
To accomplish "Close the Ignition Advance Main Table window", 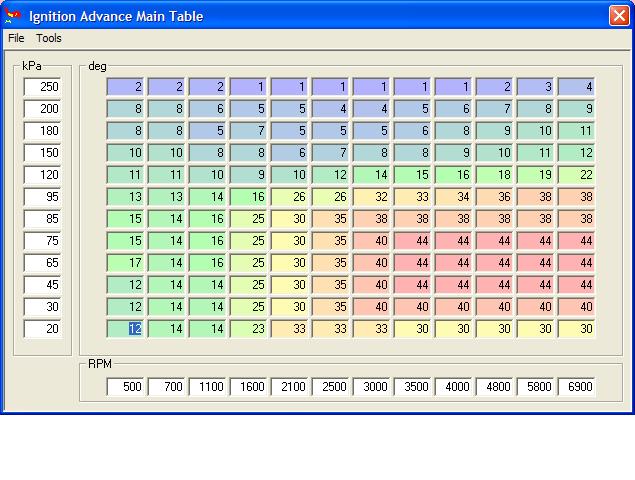I will [619, 15].
